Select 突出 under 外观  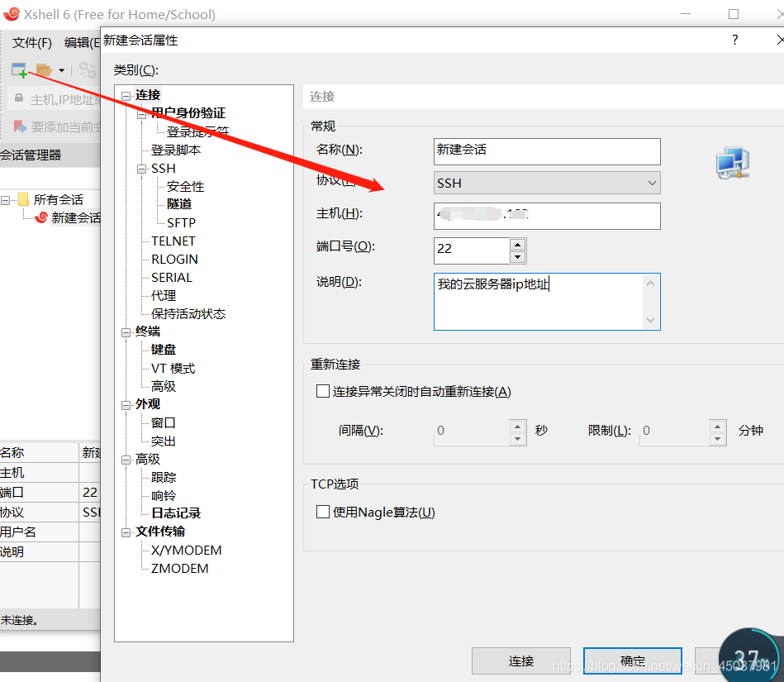164,441
